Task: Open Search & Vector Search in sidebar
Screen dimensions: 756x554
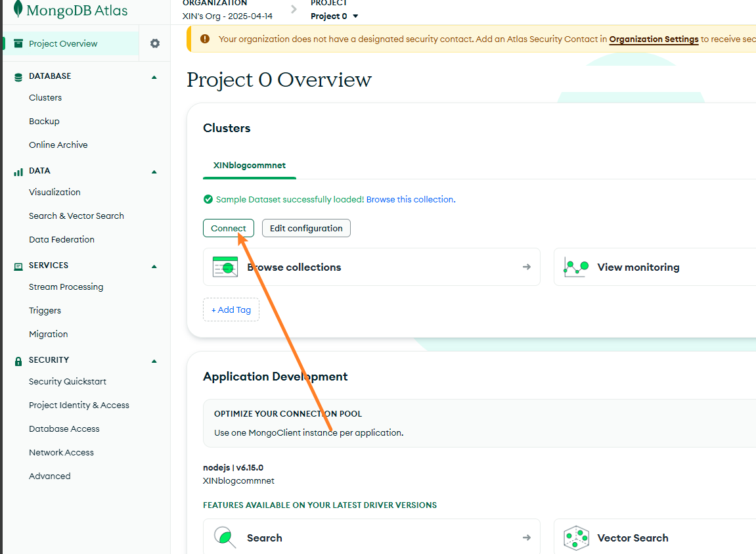Action: point(76,216)
